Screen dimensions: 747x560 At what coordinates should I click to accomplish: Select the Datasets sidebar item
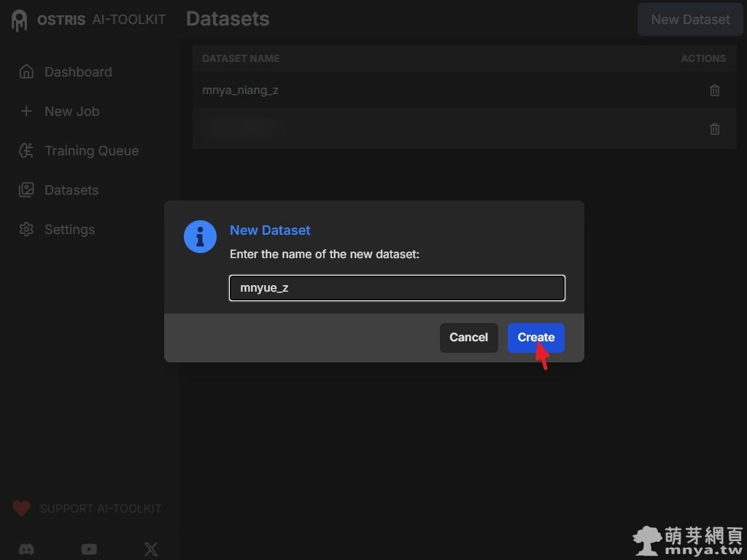click(71, 190)
